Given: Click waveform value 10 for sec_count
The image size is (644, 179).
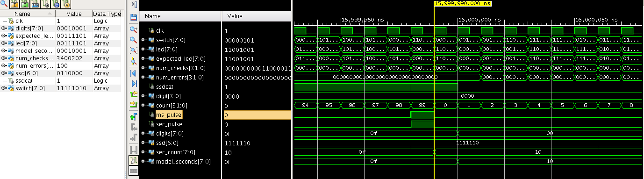Looking at the screenshot, I should [x=228, y=152].
